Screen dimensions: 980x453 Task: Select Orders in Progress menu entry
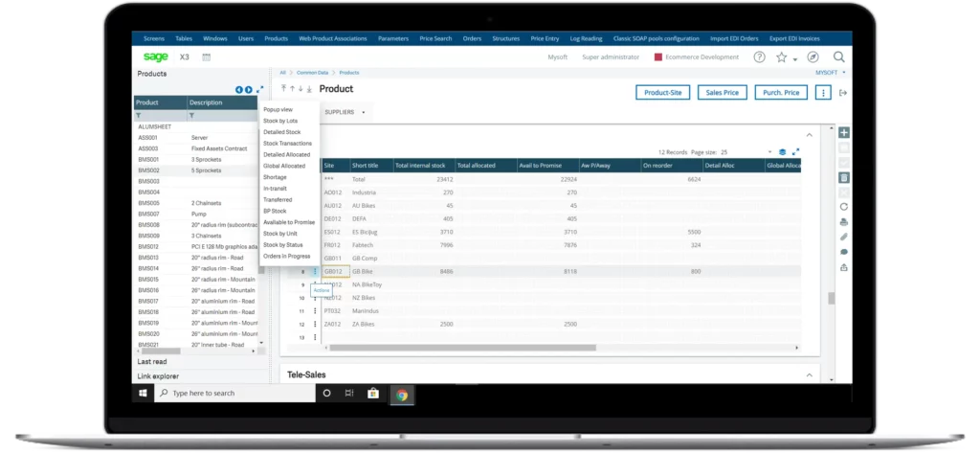287,256
